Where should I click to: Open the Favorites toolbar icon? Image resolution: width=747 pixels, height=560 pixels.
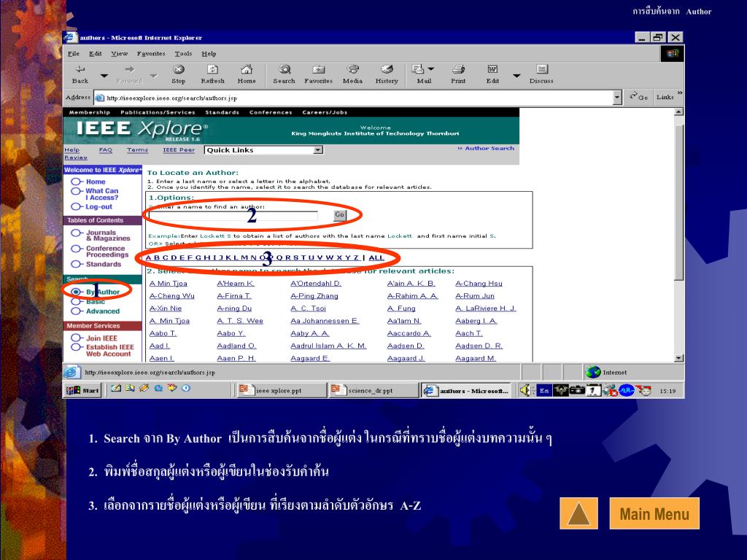(318, 74)
